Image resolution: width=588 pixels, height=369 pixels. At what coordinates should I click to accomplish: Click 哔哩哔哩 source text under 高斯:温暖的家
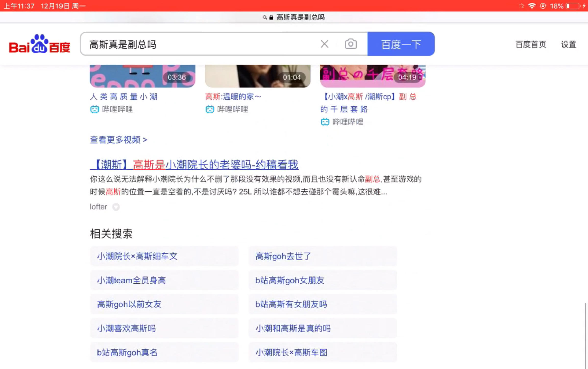232,109
